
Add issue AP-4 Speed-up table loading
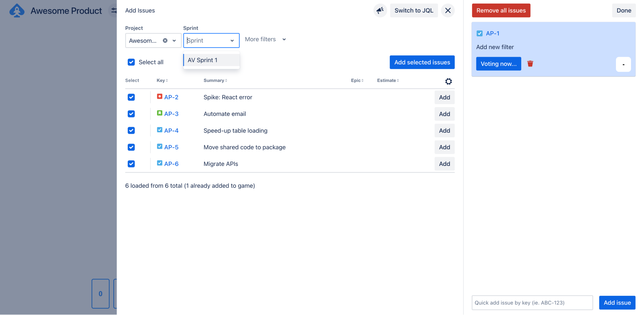[444, 131]
